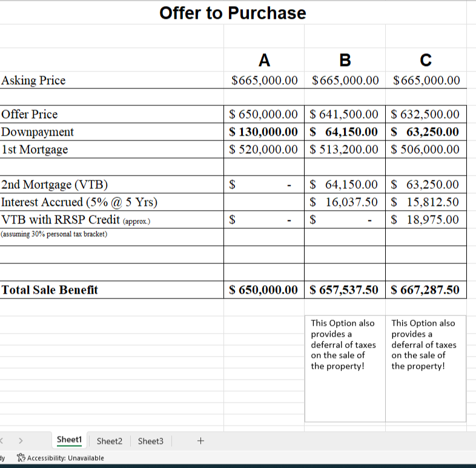Go to next sheet using right arrow

point(21,441)
